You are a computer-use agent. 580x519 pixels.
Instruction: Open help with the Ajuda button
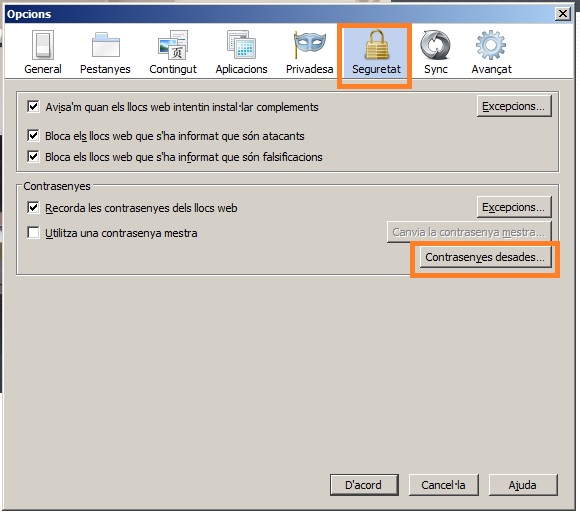click(523, 485)
